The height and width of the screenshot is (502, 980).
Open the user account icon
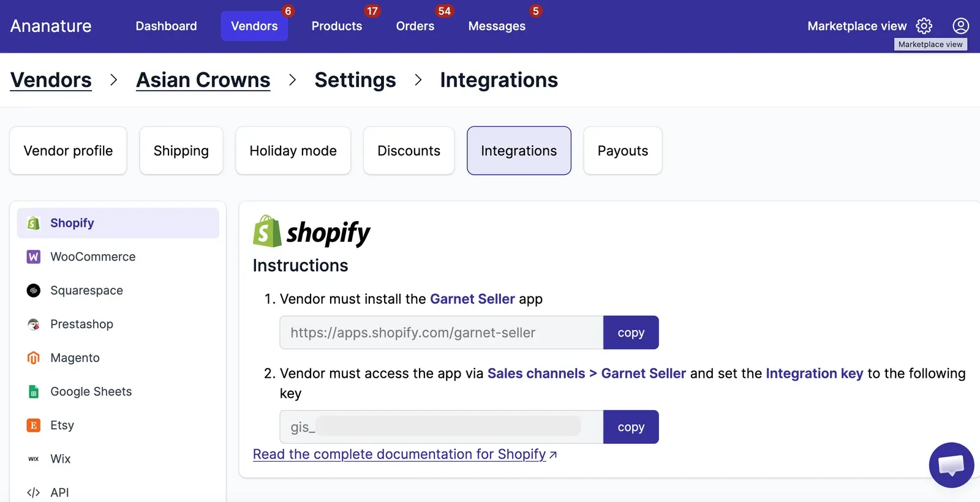click(x=960, y=26)
